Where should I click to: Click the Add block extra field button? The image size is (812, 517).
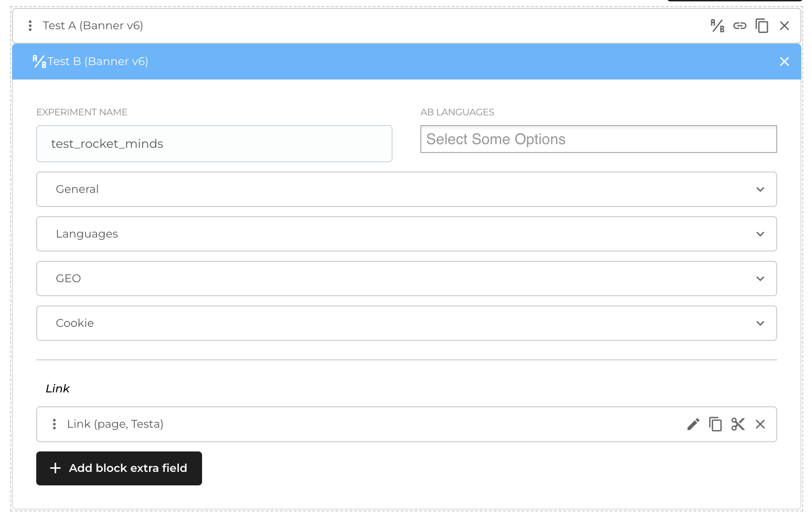119,468
